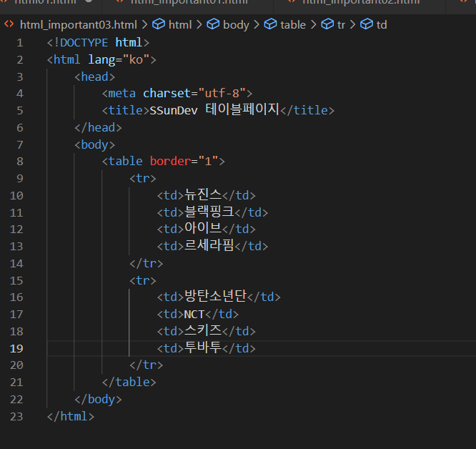Click the closing tr tag on line 14

pyautogui.click(x=146, y=264)
